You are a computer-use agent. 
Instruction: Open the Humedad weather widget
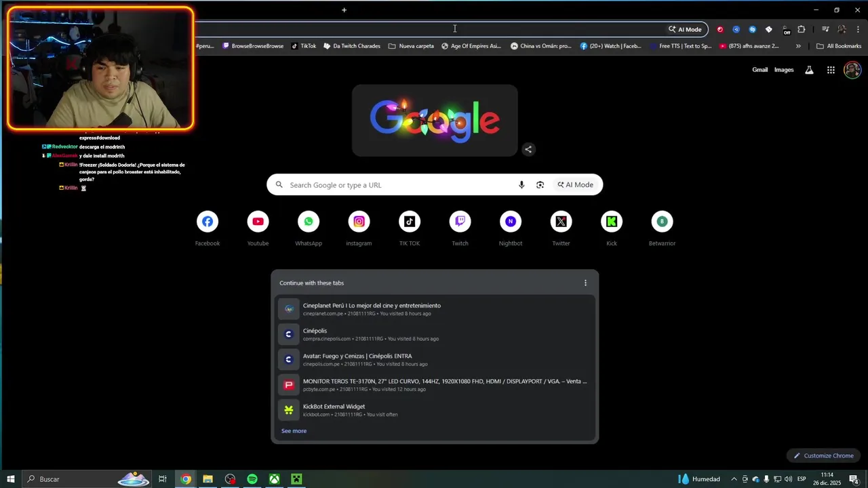699,479
